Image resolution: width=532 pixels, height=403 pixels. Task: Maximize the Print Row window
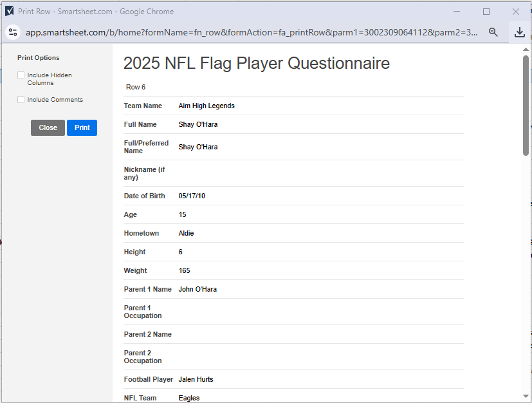(x=486, y=12)
